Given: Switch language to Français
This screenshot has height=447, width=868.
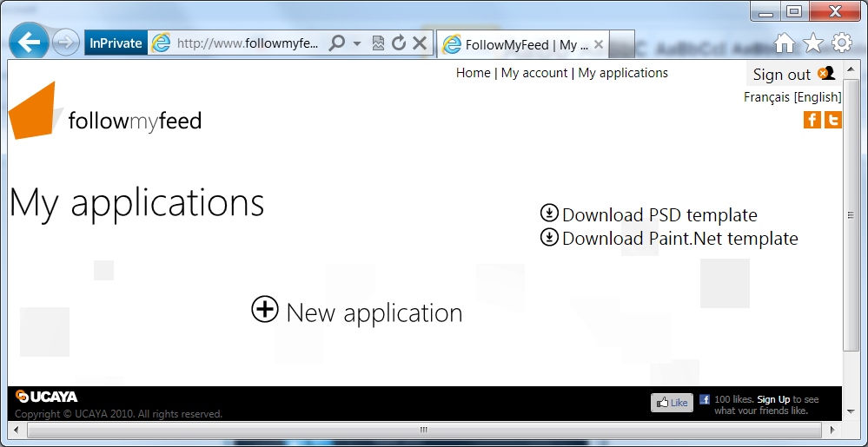Looking at the screenshot, I should (x=766, y=97).
